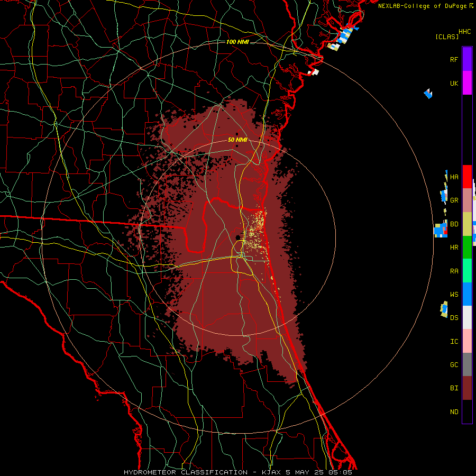Click the "HYDROMETEOR CLASSIFICATION" title text
The width and height of the screenshot is (476, 476).
(x=186, y=472)
